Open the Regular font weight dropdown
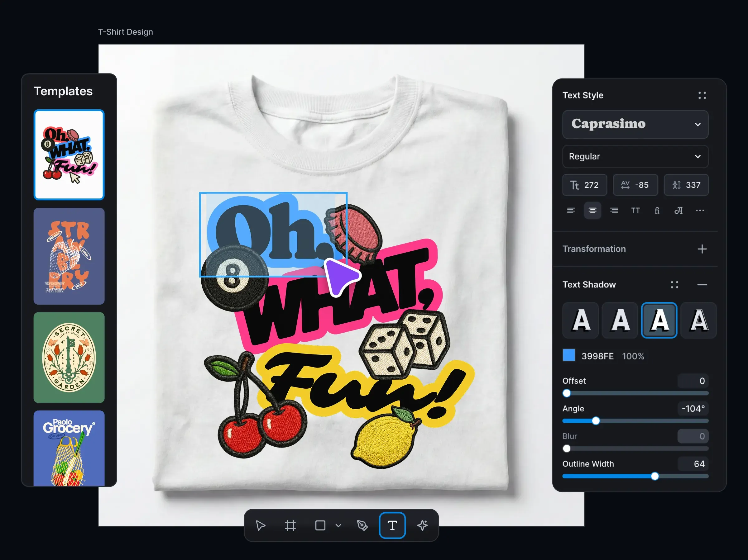748x560 pixels. click(635, 156)
